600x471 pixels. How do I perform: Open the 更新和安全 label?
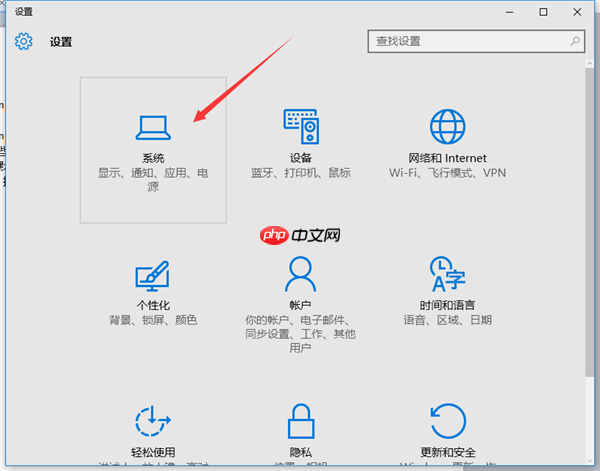[447, 452]
